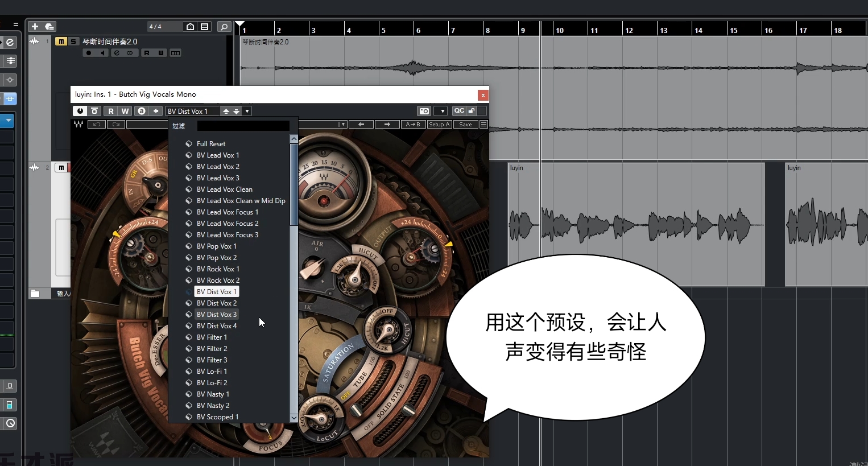
Task: Toggle monitor speaker on track 1
Action: point(102,53)
